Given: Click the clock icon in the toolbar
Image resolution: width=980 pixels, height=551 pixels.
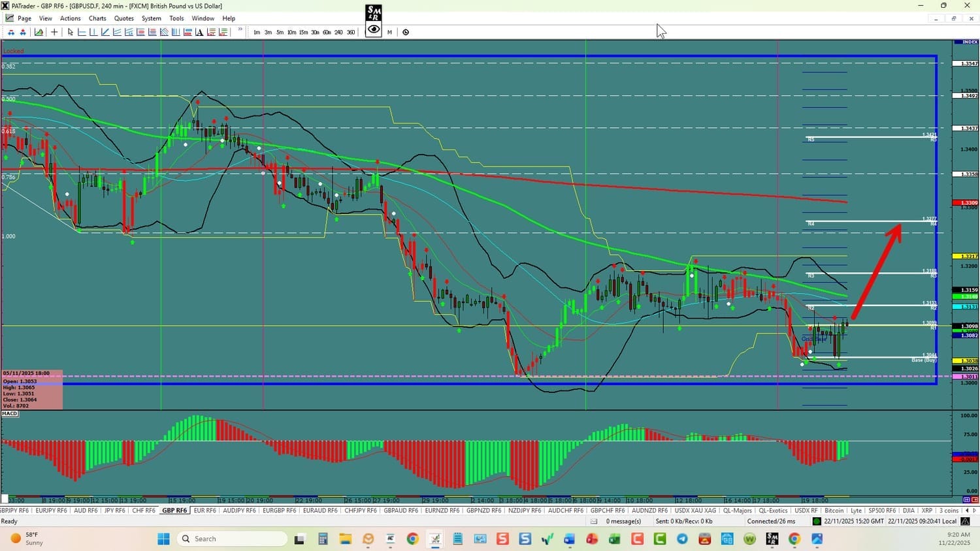Looking at the screenshot, I should (406, 32).
